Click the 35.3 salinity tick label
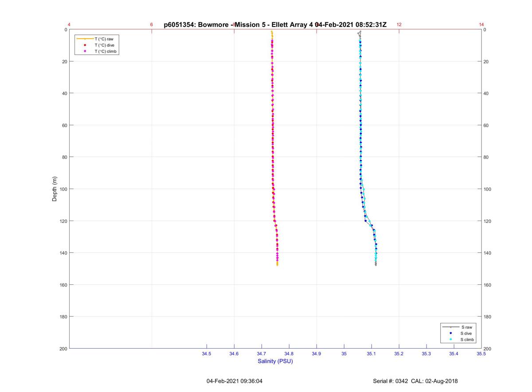 click(x=426, y=353)
